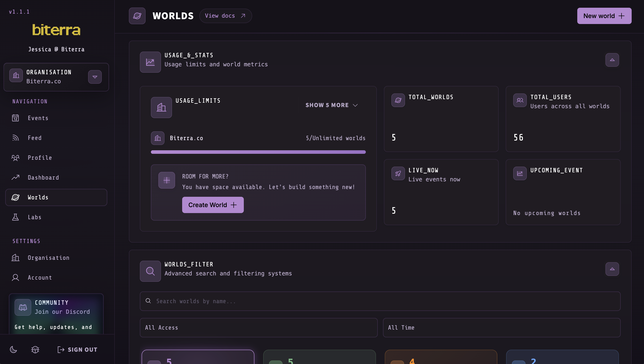
Task: Open Profile page
Action: coord(56,158)
